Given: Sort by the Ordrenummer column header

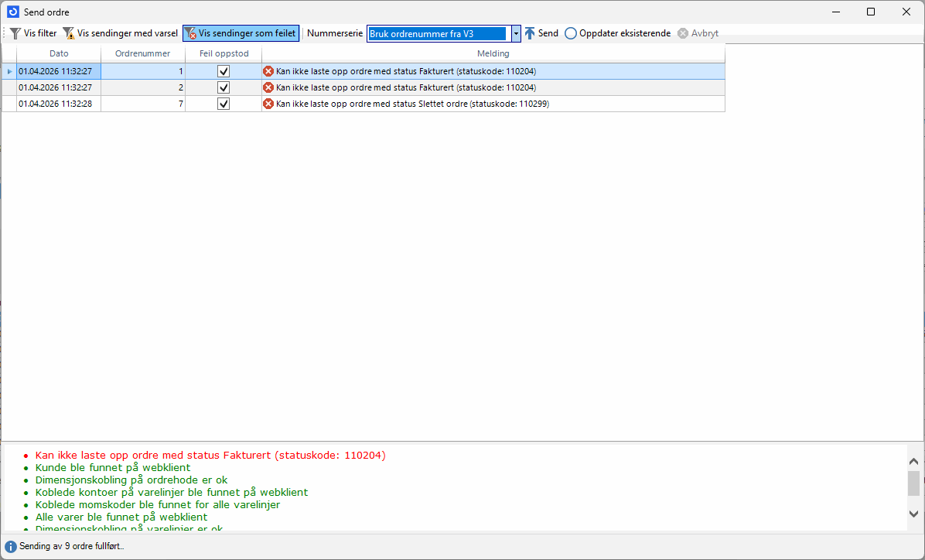Looking at the screenshot, I should click(142, 53).
